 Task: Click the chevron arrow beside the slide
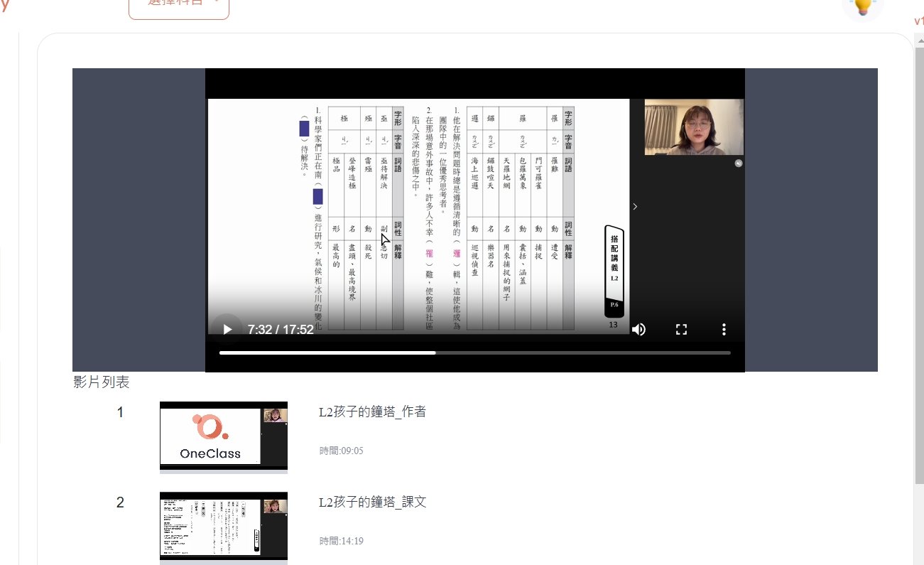(x=635, y=207)
